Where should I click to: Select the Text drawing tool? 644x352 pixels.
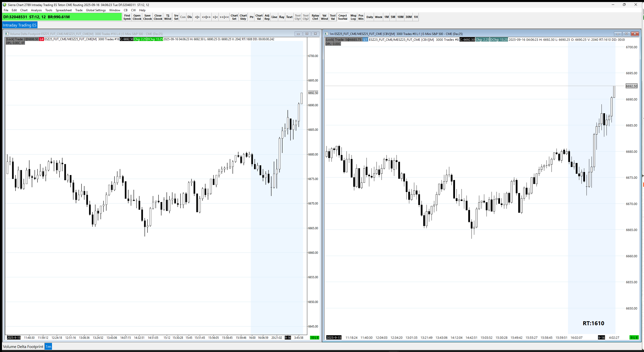(x=289, y=17)
